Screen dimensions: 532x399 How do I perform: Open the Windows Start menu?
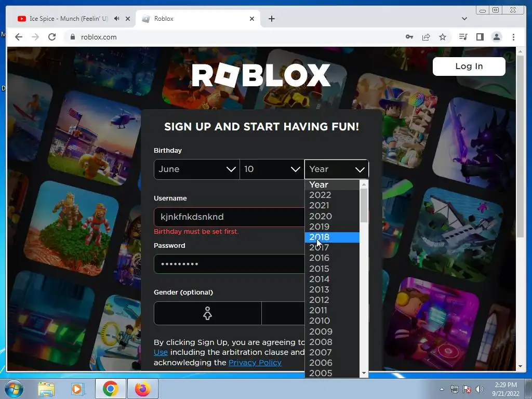(14, 389)
